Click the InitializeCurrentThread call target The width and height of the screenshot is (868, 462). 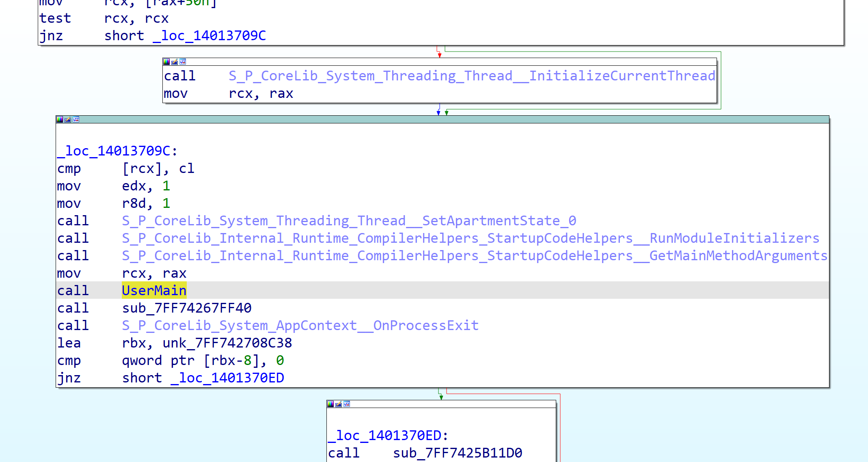pos(471,76)
